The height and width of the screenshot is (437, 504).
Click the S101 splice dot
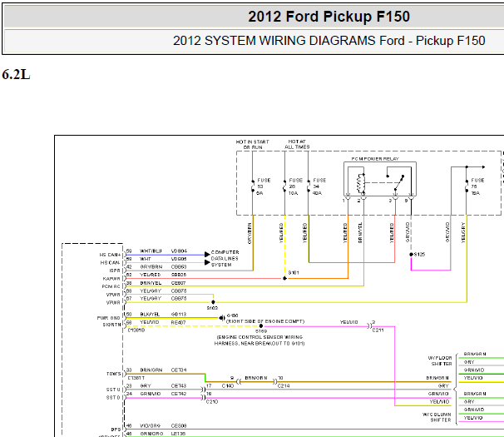click(x=284, y=278)
